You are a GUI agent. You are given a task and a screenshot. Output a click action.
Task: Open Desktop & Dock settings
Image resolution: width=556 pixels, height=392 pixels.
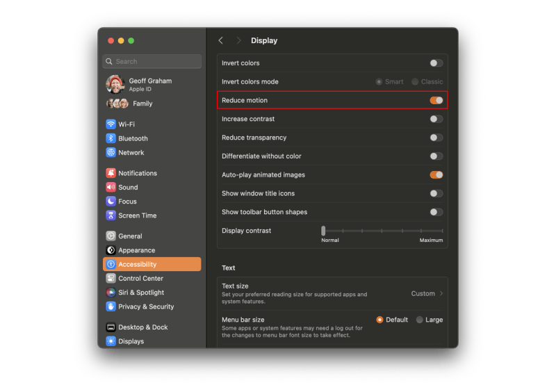(x=152, y=327)
